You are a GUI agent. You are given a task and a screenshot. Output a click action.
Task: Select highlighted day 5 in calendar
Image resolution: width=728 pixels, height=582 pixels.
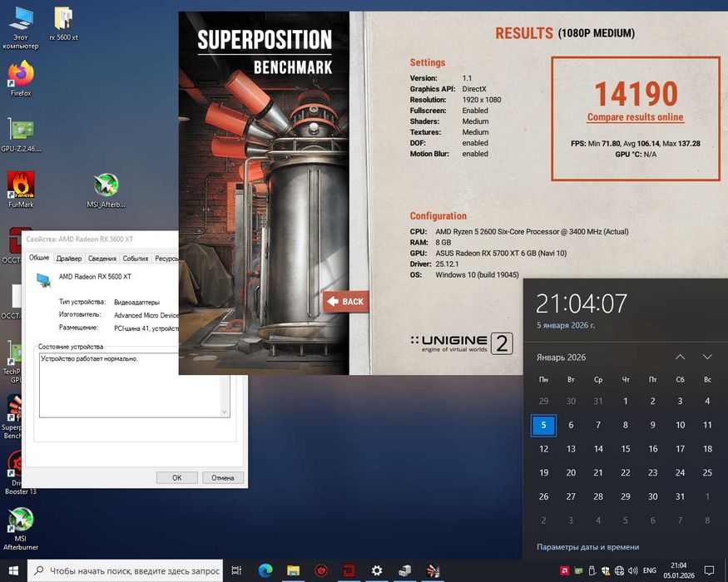pyautogui.click(x=543, y=425)
